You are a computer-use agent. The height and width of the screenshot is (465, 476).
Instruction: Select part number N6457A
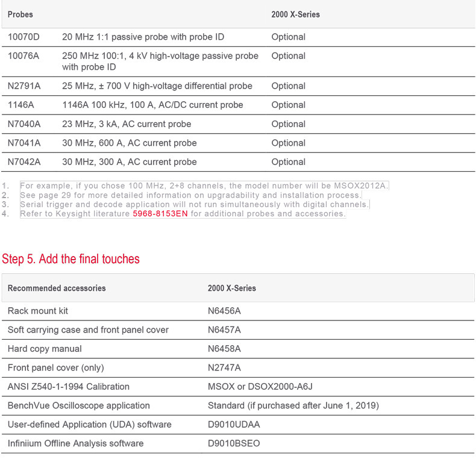224,330
